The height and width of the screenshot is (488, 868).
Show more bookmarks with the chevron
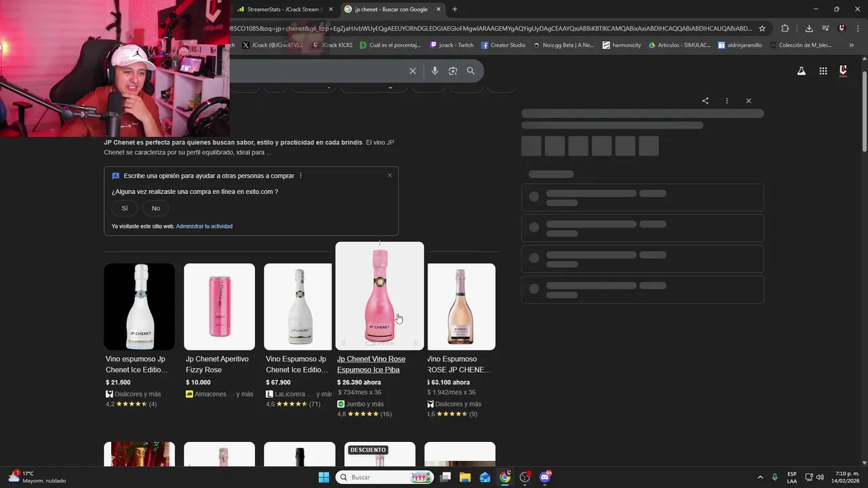[852, 45]
